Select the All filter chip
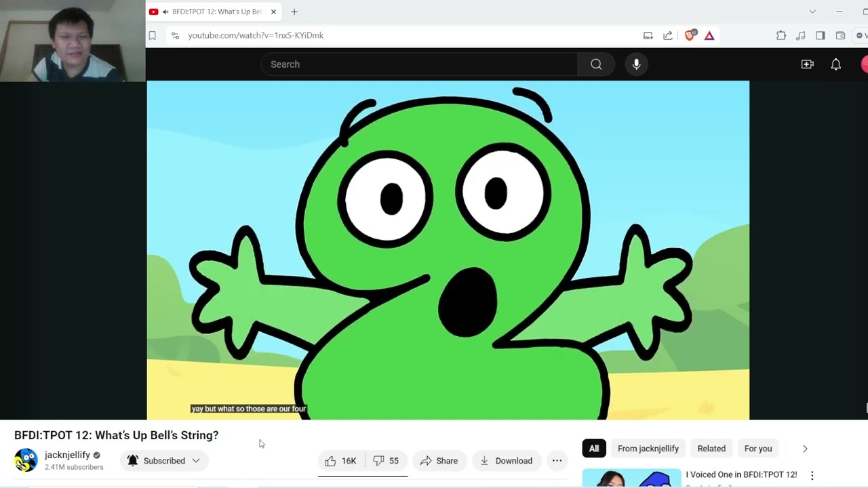 pyautogui.click(x=594, y=449)
